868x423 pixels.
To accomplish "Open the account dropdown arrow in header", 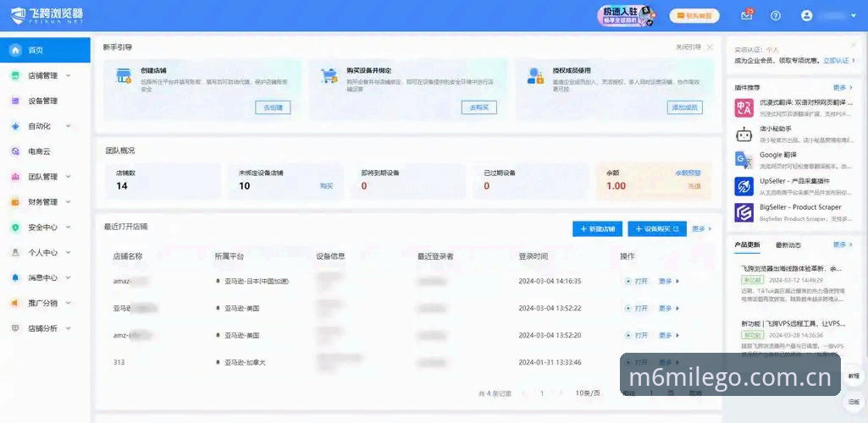I will coord(853,16).
